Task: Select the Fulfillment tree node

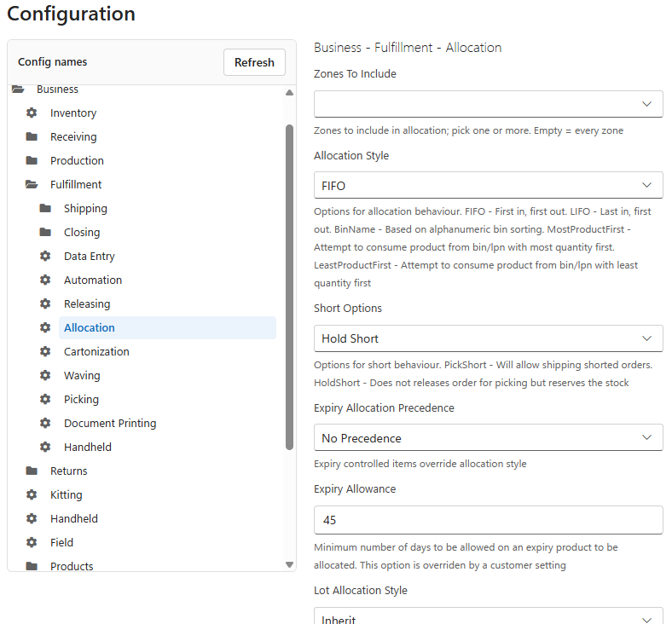Action: (x=76, y=185)
